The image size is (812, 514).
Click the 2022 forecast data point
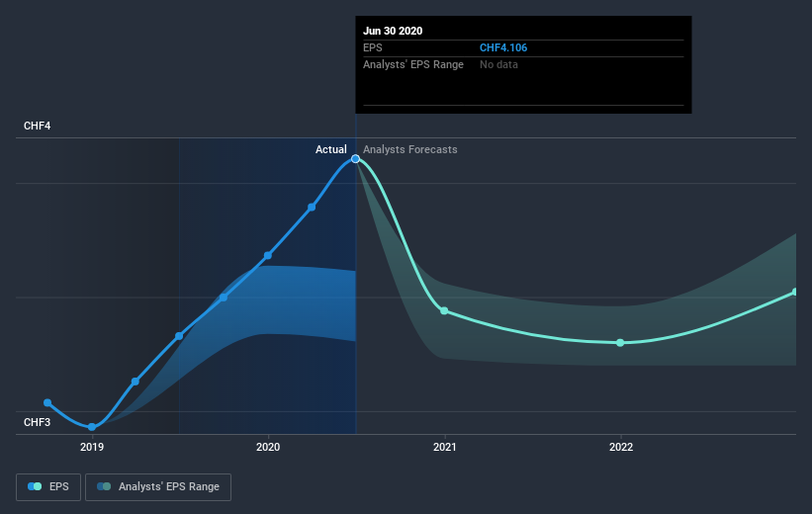[620, 343]
